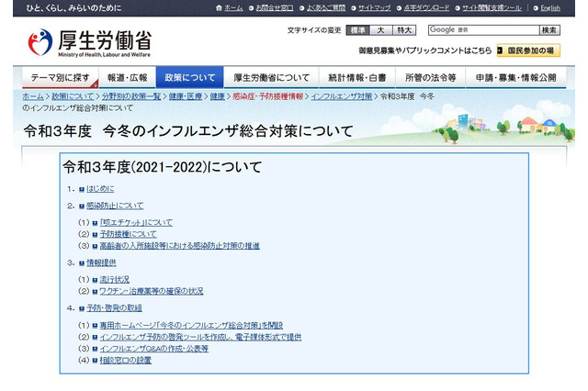Image resolution: width=588 pixels, height=391 pixels.
Task: Open the 厚生労働省について tab
Action: 271,77
